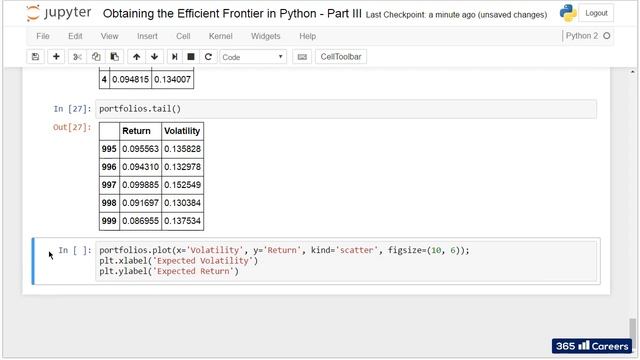Move the selected cell down

[x=154, y=57]
